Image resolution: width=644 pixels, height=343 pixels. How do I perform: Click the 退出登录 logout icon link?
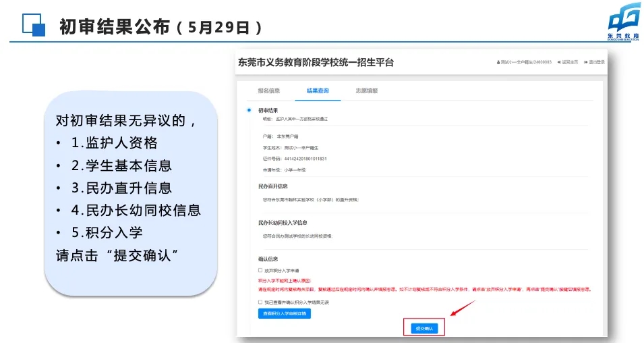click(x=594, y=62)
